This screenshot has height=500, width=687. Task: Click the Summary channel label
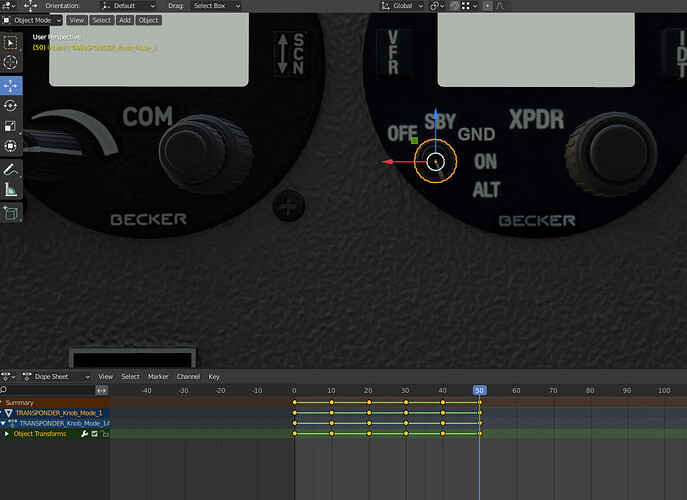point(19,402)
